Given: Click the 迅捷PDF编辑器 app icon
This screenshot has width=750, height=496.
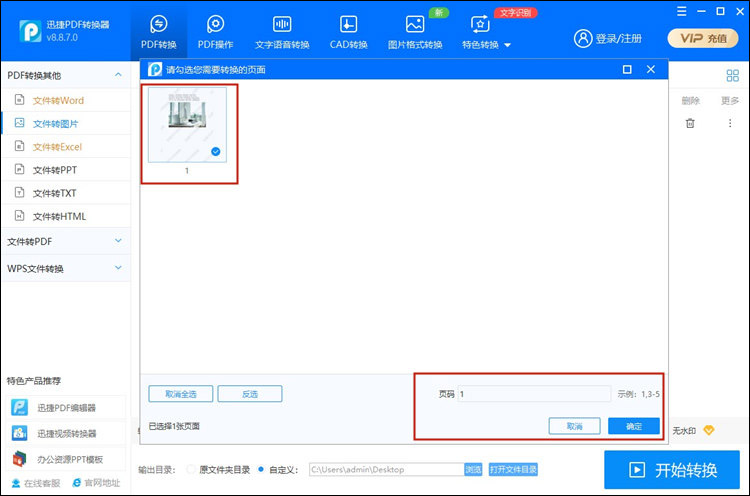Looking at the screenshot, I should pyautogui.click(x=20, y=408).
